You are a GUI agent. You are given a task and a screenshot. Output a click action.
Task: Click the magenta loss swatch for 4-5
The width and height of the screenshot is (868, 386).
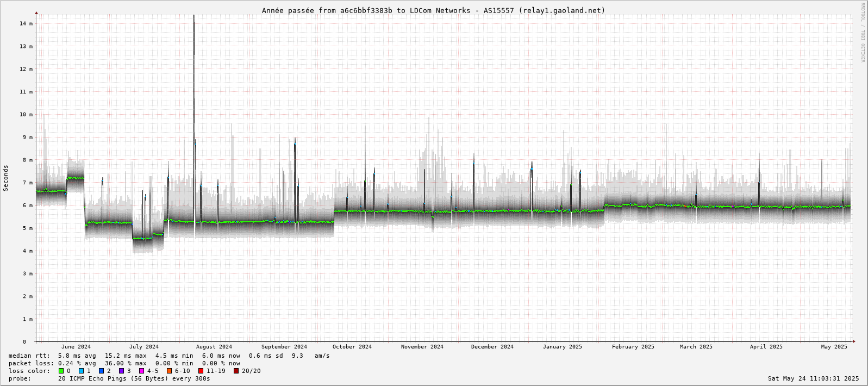pos(142,371)
